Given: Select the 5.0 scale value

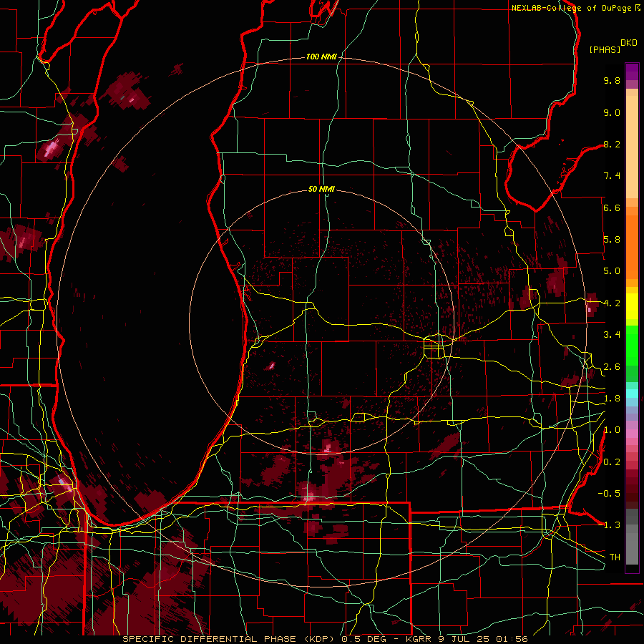Looking at the screenshot, I should point(612,271).
